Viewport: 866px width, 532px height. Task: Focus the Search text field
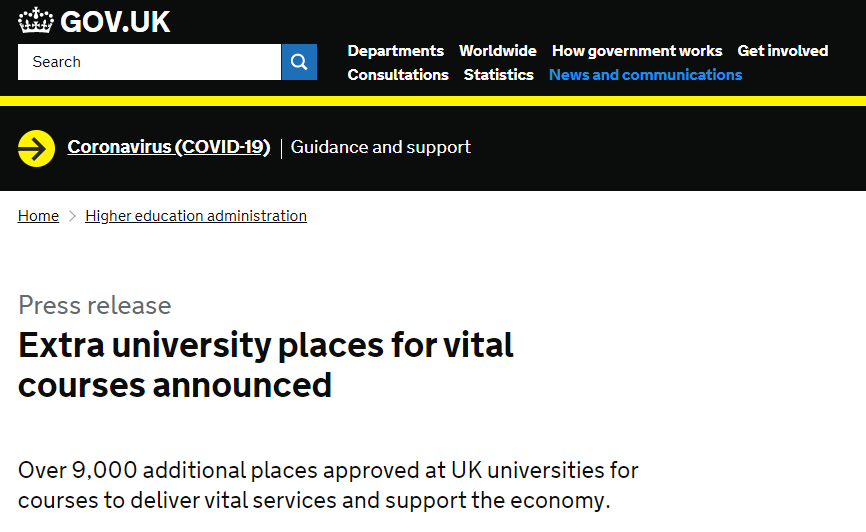point(149,62)
